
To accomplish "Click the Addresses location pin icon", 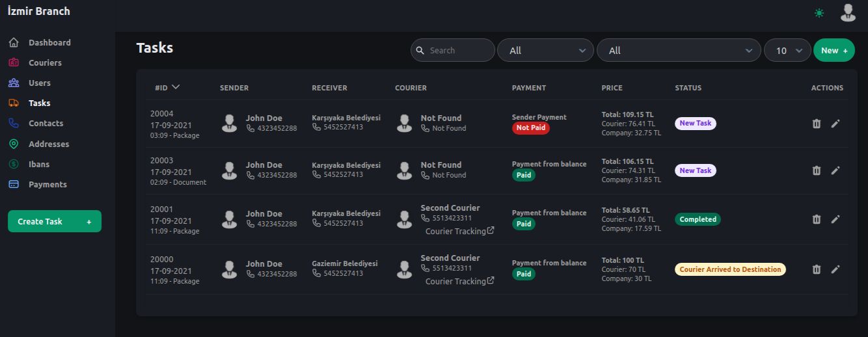I will coord(14,144).
